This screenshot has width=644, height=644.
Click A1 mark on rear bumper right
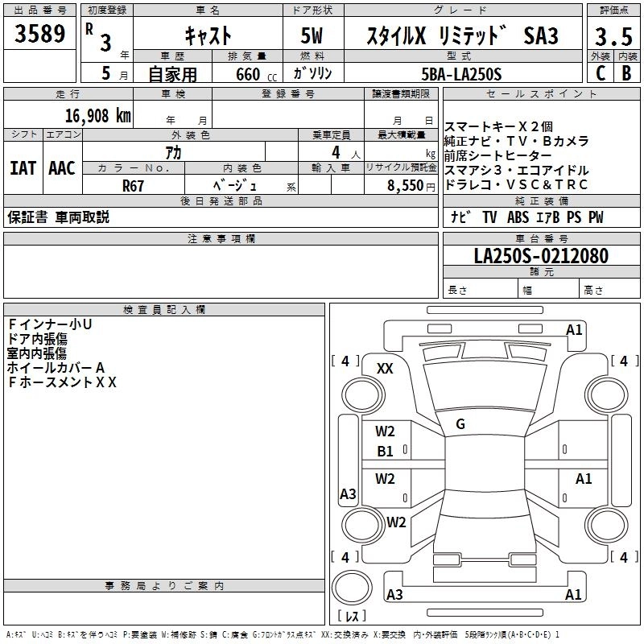click(x=573, y=594)
